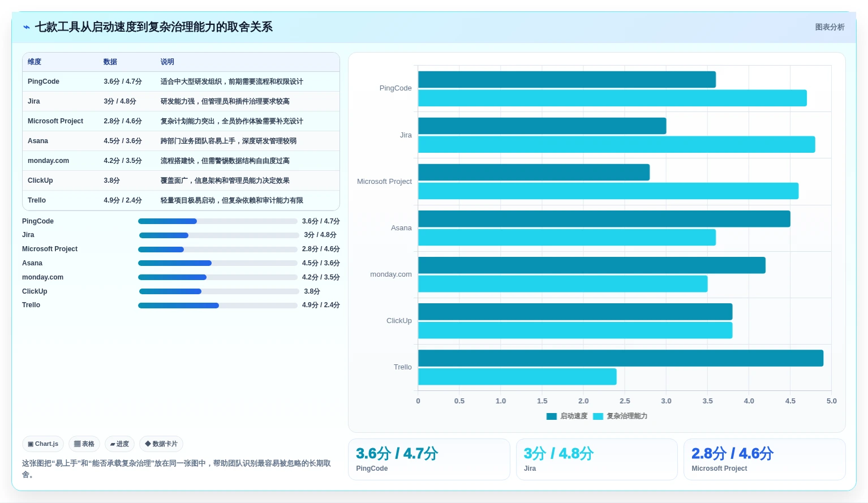The height and width of the screenshot is (503, 868).
Task: Click Microsoft Project 启动速度 bar in chart
Action: (534, 172)
